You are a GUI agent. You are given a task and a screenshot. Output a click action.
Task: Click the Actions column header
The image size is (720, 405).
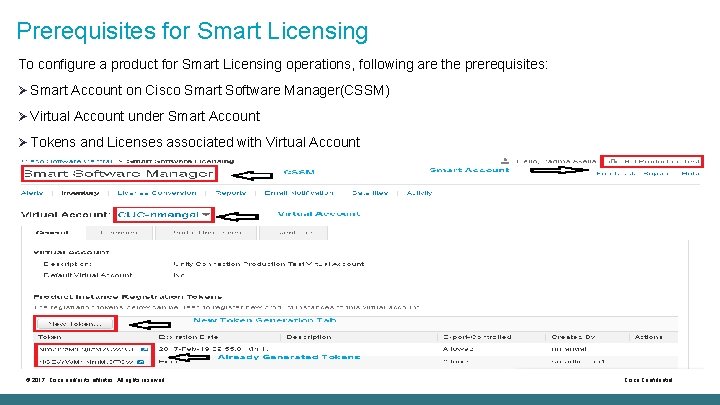tap(648, 337)
